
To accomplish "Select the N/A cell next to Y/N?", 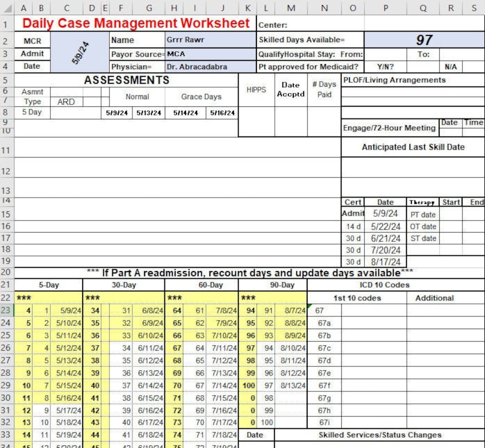I will pyautogui.click(x=450, y=66).
